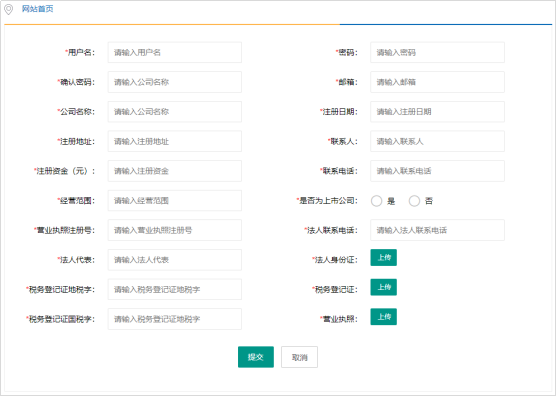Select the 注册日期 input box
The width and height of the screenshot is (556, 396).
pos(437,112)
